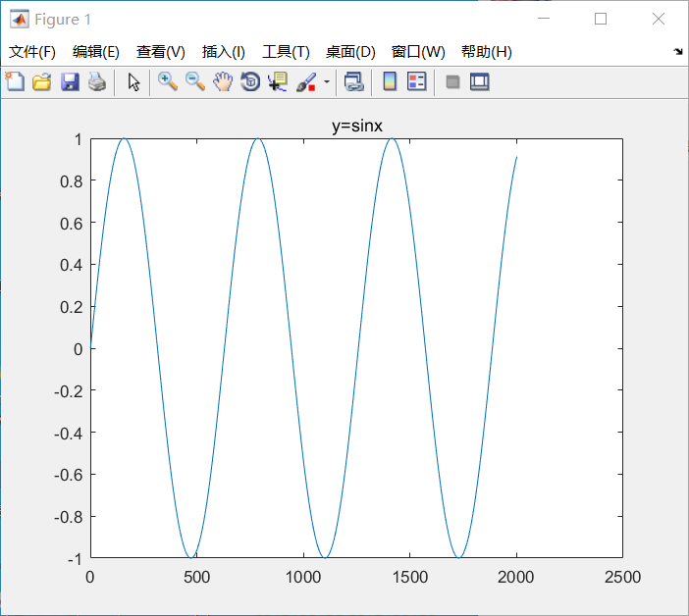Click x-axis tick label 2500
689x616 pixels.
tap(622, 577)
